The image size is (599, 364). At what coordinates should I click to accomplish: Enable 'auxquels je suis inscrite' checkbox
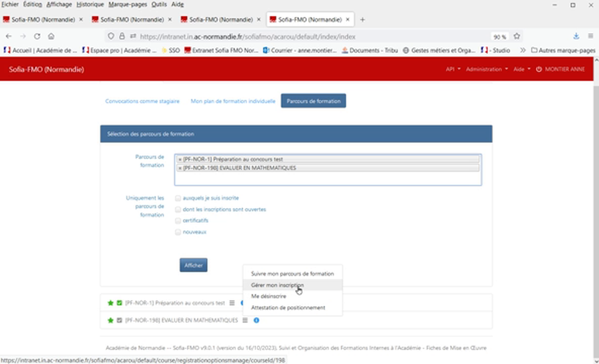pyautogui.click(x=178, y=198)
